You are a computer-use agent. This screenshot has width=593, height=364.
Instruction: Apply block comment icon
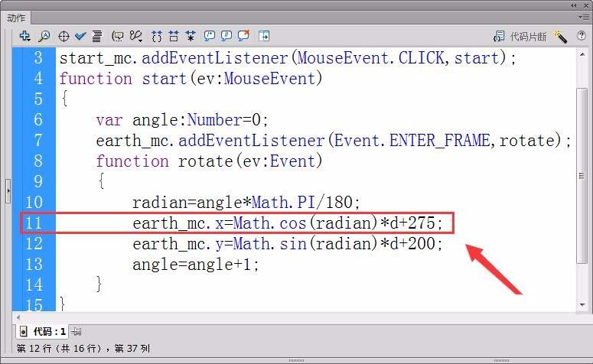click(209, 36)
